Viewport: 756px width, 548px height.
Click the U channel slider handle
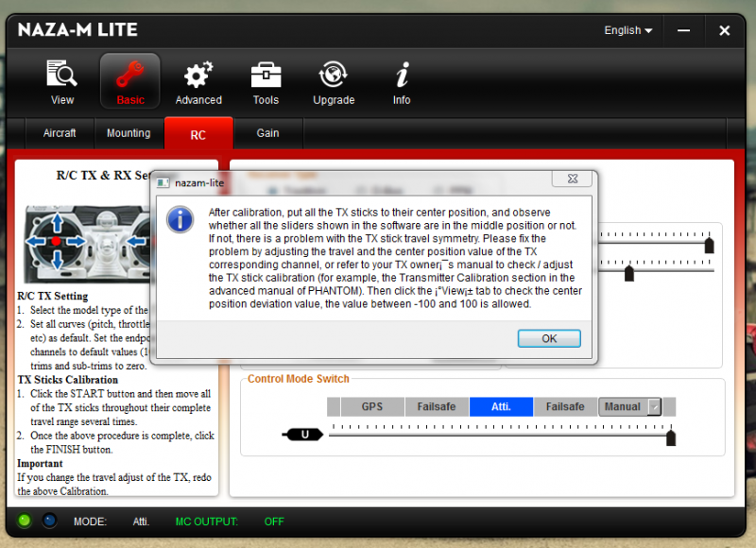[x=302, y=435]
